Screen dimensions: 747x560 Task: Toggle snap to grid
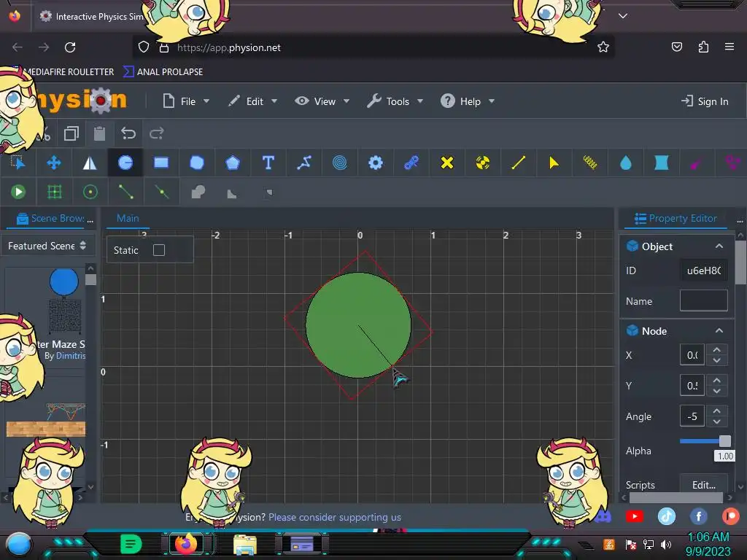pos(54,192)
